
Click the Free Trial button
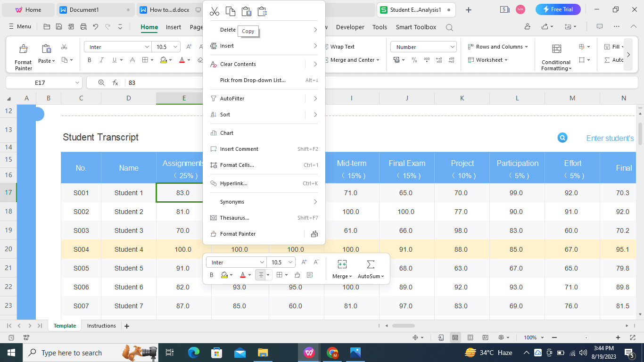pyautogui.click(x=558, y=9)
